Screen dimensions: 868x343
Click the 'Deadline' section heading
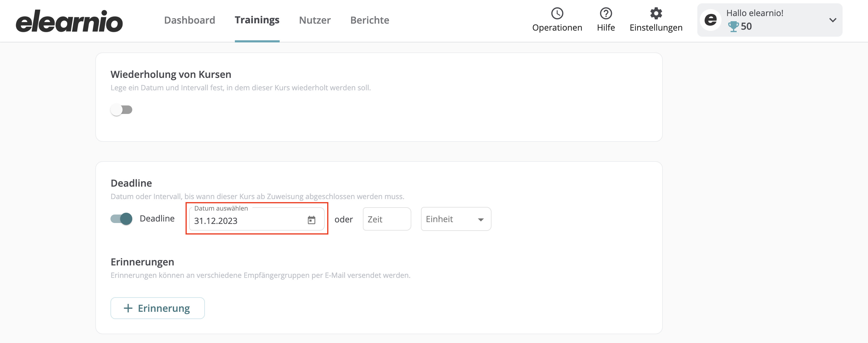click(x=131, y=183)
